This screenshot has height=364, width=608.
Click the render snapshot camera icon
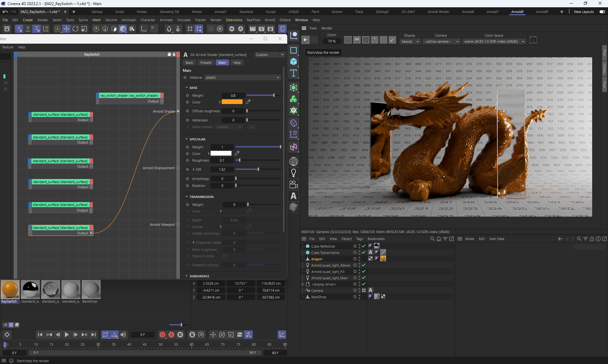pyautogui.click(x=533, y=40)
